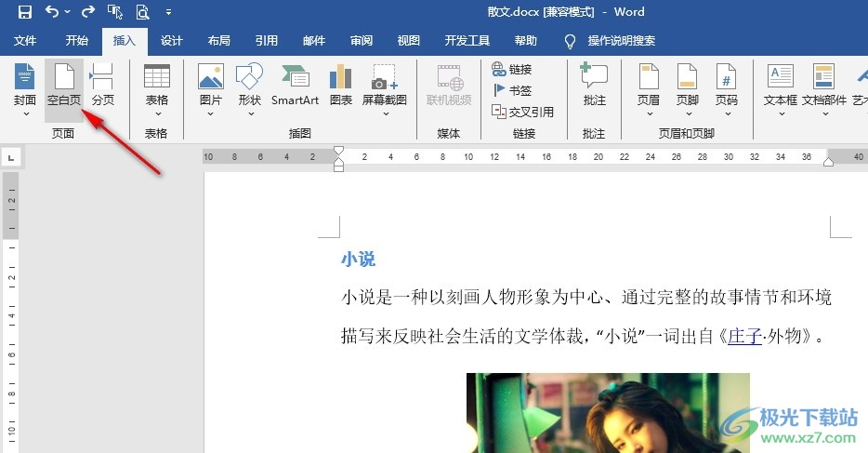
Task: Insert a page break with 分页
Action: coord(103,86)
